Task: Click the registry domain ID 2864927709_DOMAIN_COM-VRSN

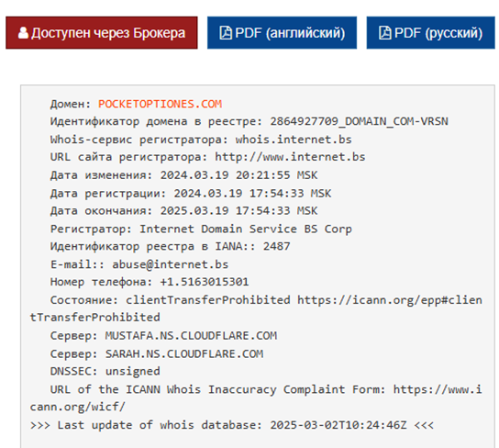Action: [359, 121]
